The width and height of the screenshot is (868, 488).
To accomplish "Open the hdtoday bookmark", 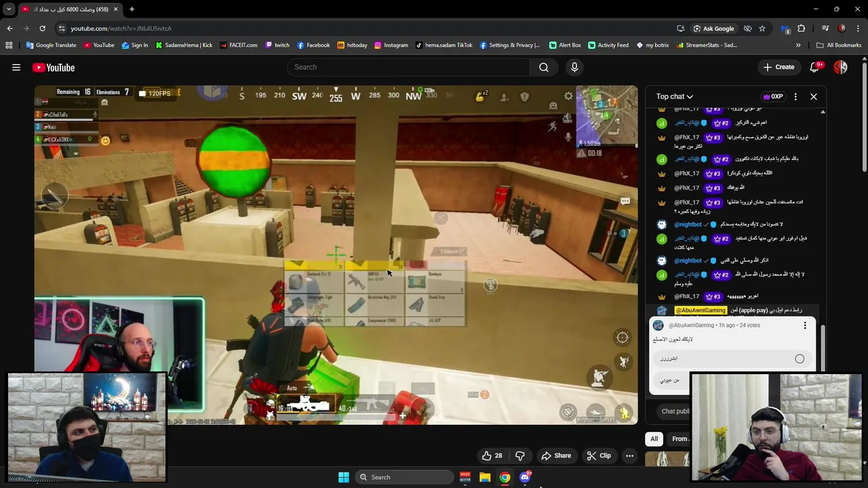I will point(352,45).
